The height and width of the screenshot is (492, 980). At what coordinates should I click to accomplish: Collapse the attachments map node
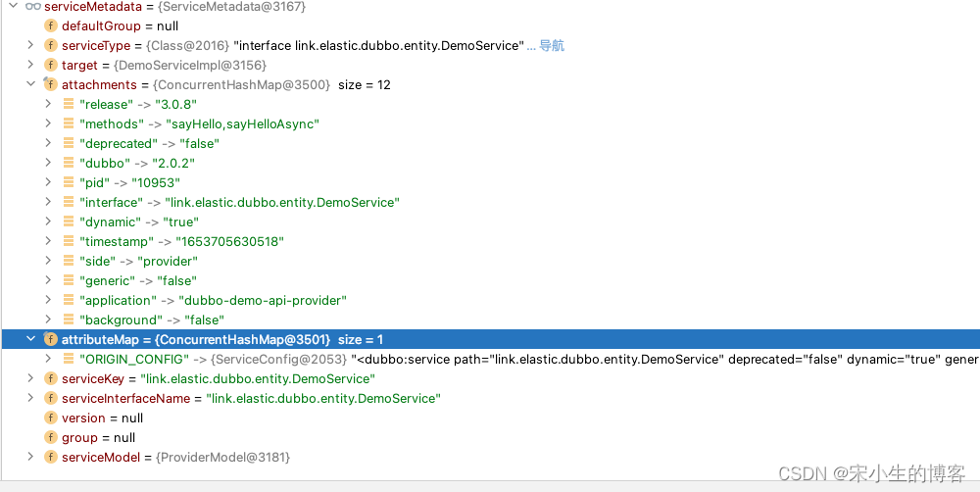[30, 85]
